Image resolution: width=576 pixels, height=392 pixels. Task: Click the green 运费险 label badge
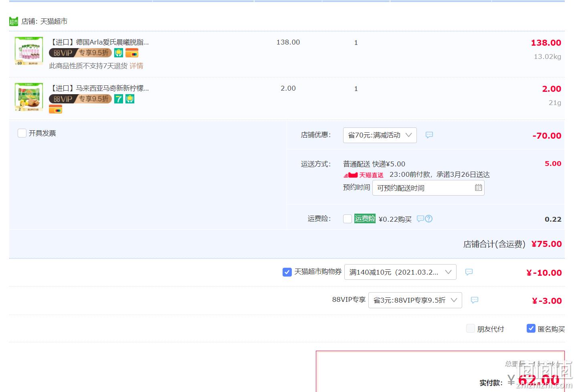(365, 218)
